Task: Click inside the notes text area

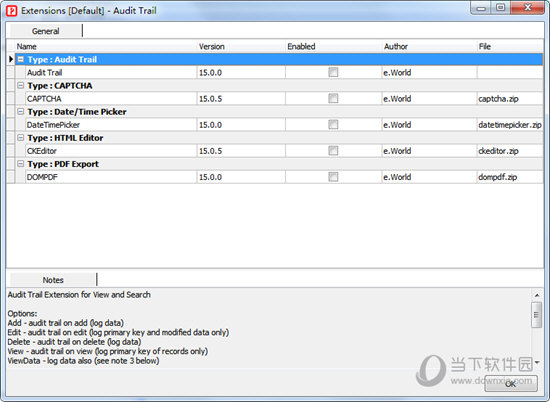Action: pos(269,328)
